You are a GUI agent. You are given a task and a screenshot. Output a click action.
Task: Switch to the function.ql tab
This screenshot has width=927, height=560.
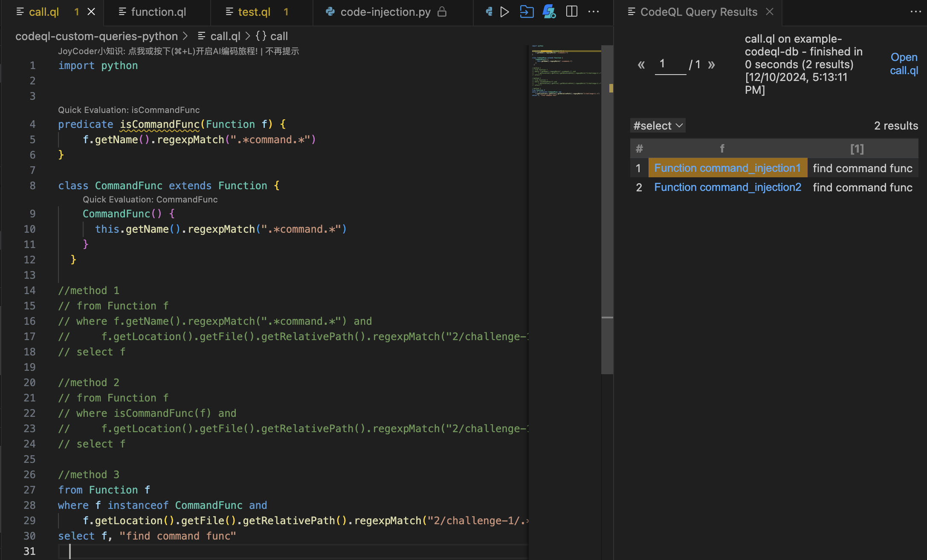tap(158, 12)
